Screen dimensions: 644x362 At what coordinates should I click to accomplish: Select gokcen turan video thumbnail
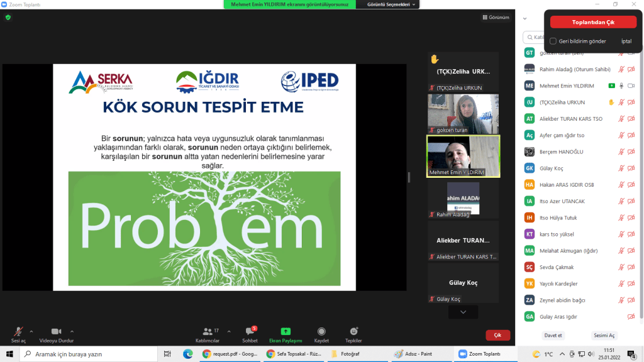(x=463, y=114)
